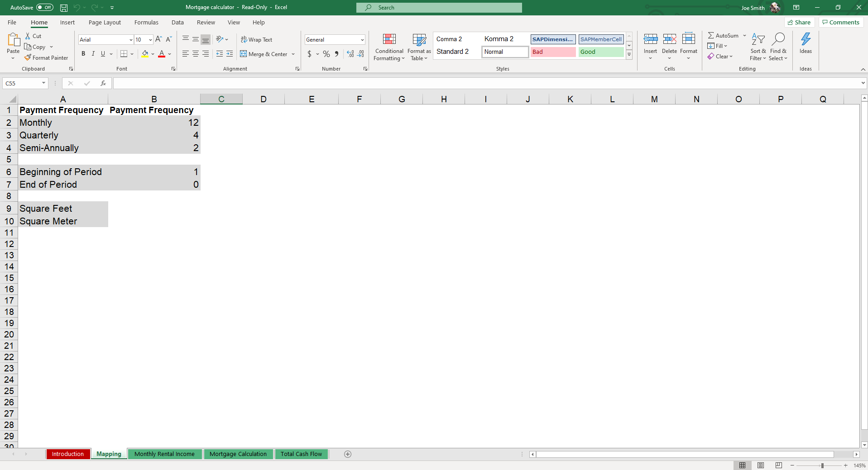
Task: Click the Search box in title bar
Action: point(439,8)
